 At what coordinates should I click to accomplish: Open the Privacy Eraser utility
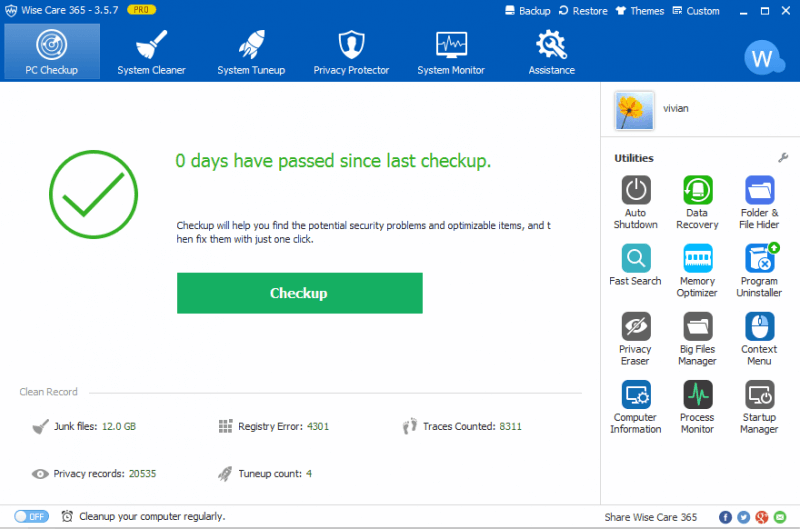[x=636, y=327]
